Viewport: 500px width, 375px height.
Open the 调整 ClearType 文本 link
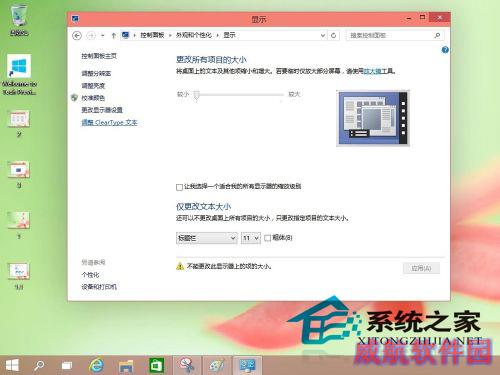coord(109,122)
